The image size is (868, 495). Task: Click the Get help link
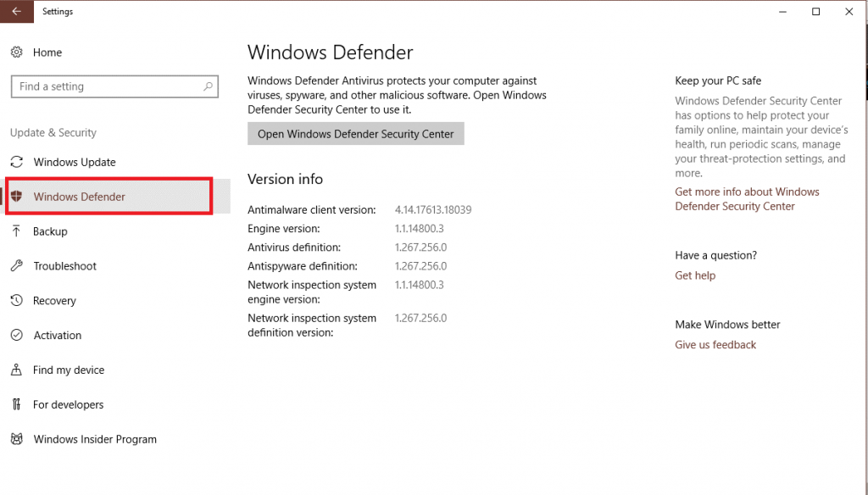pos(695,275)
